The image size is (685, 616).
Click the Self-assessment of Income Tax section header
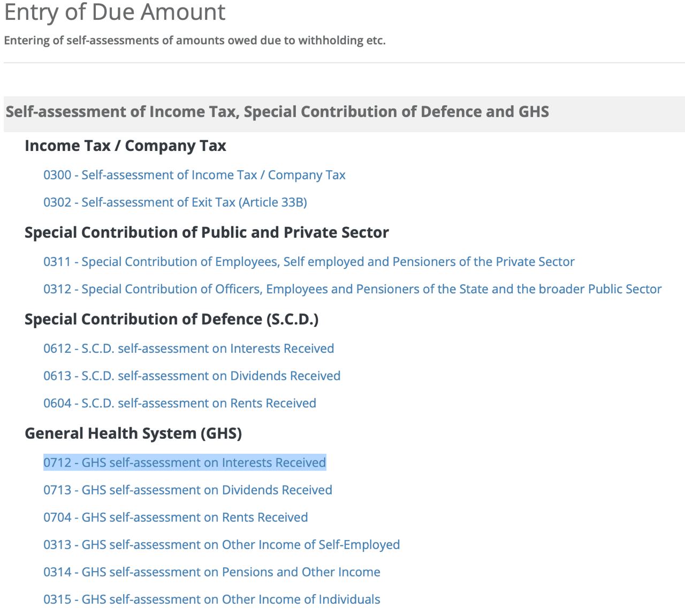click(x=277, y=112)
